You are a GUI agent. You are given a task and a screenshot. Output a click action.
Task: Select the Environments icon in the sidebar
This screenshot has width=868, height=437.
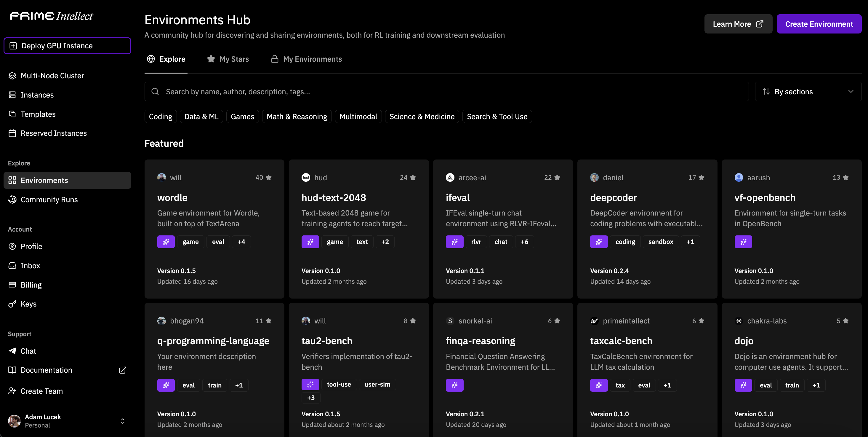12,180
